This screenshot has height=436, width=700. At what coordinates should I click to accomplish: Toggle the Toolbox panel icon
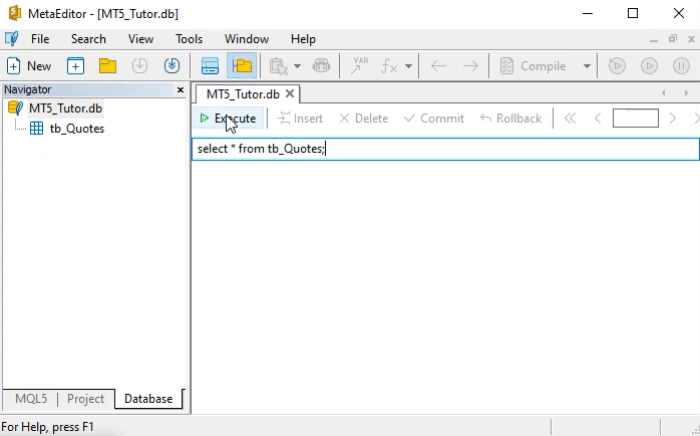click(210, 66)
